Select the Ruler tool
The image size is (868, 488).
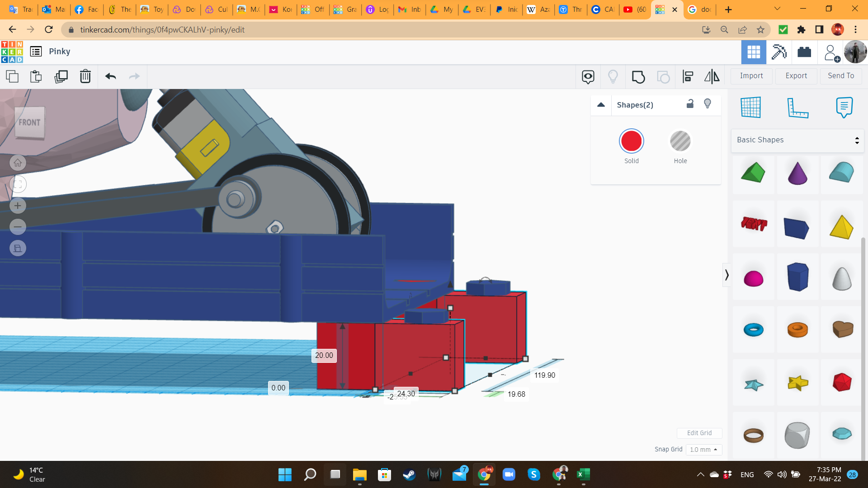pyautogui.click(x=797, y=108)
